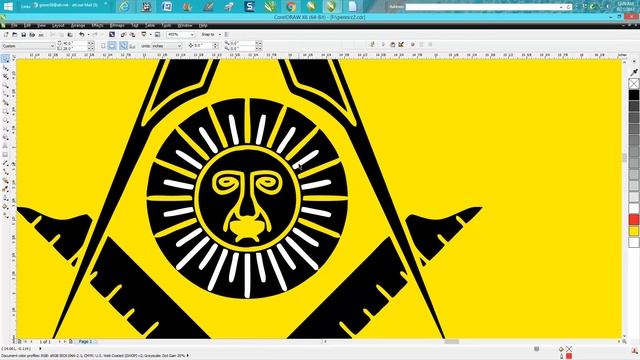Click the duplicate distance stepper arrows
The width and height of the screenshot is (640, 360).
(258, 46)
